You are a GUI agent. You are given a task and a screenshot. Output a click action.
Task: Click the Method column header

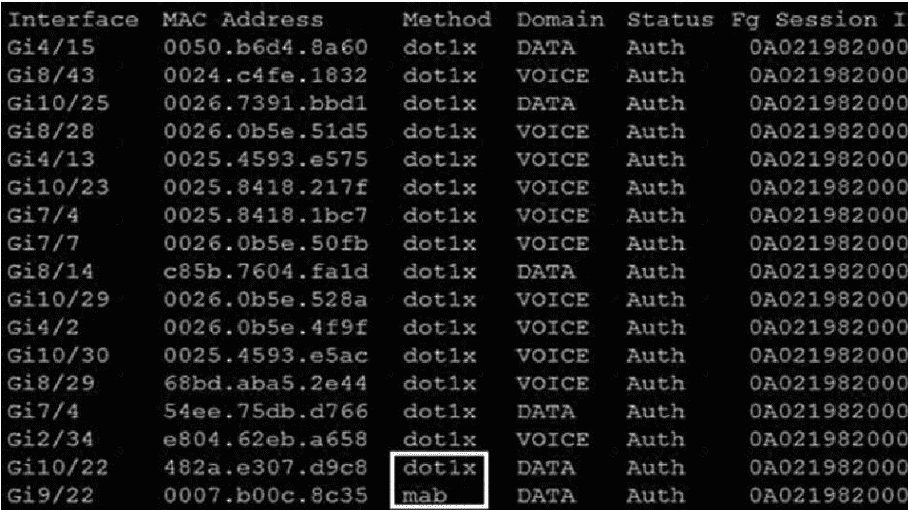447,20
